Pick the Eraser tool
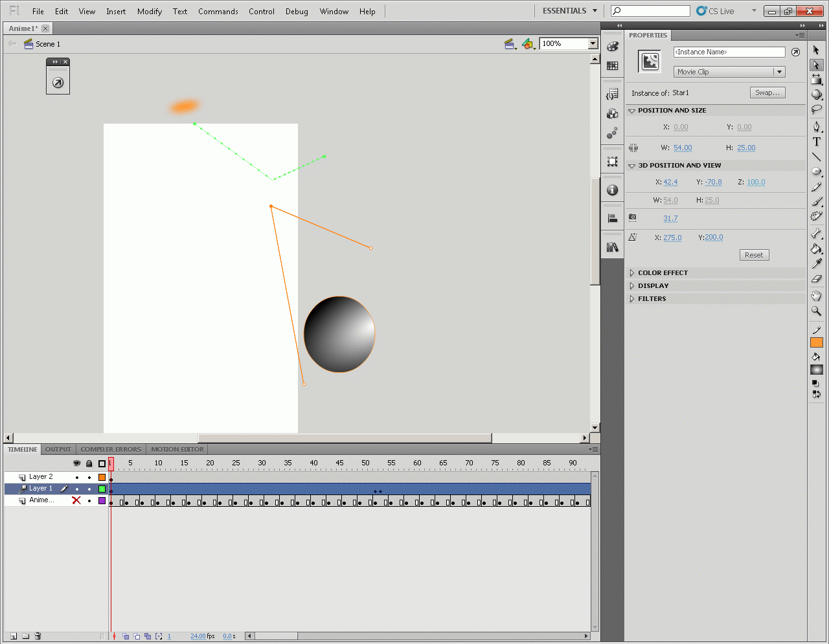829x644 pixels. tap(816, 279)
